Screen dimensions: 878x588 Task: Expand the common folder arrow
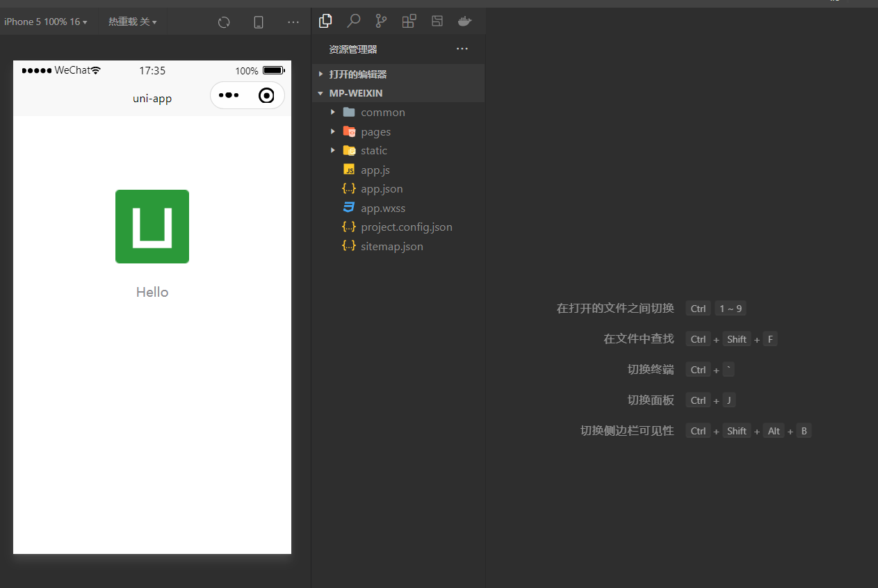pyautogui.click(x=333, y=112)
